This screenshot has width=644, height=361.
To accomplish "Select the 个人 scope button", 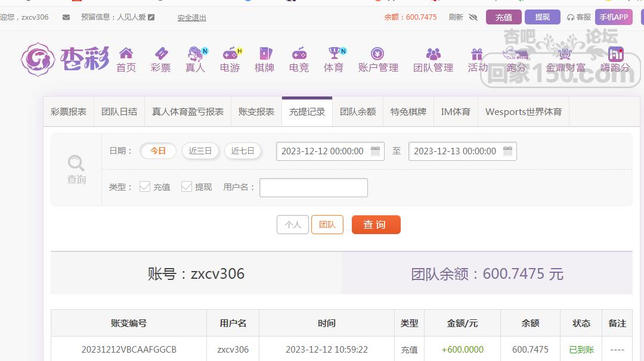I will pyautogui.click(x=292, y=225).
